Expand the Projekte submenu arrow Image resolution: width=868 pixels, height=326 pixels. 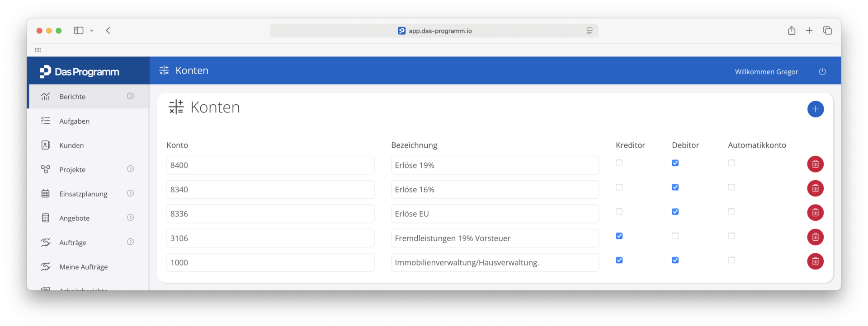point(130,169)
